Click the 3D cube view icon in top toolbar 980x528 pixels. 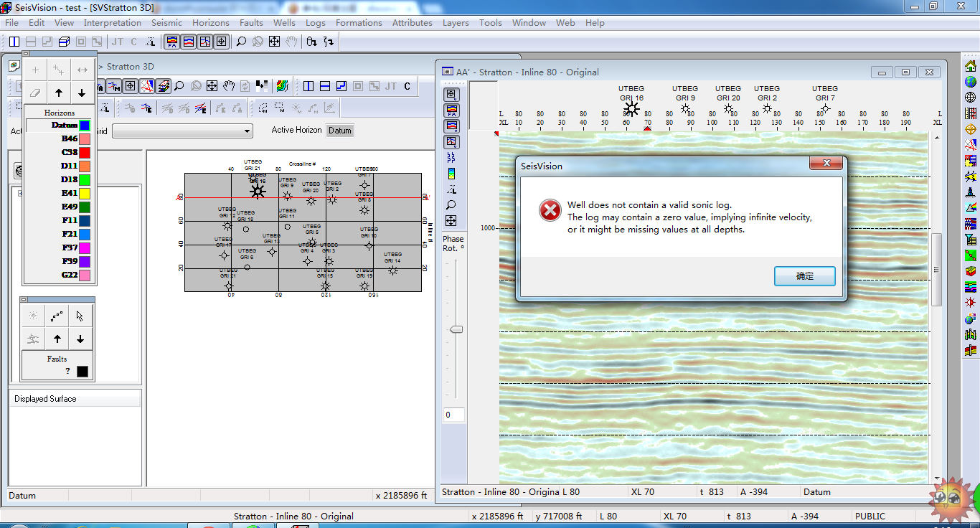(64, 42)
